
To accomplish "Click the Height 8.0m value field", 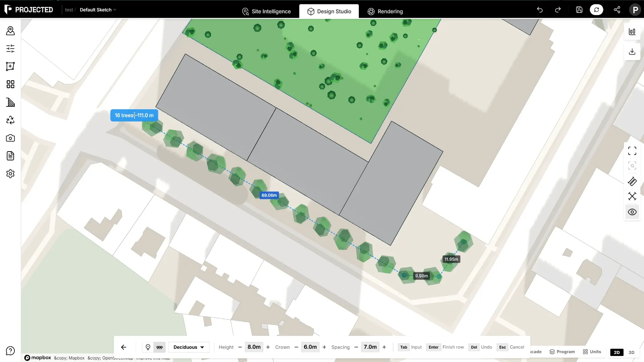I will click(254, 347).
